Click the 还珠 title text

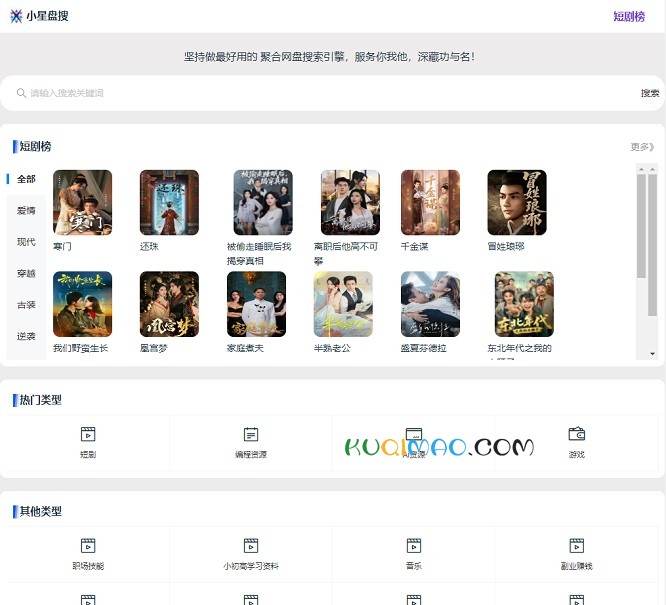click(x=149, y=246)
